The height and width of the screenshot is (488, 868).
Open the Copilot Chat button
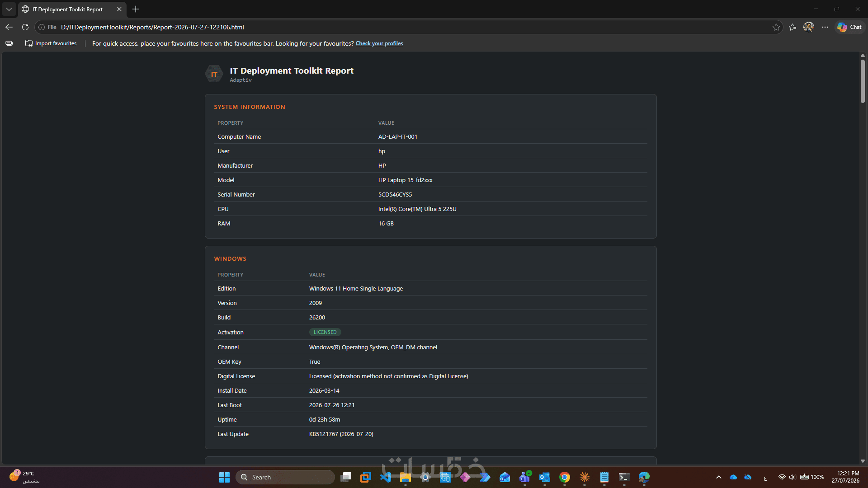849,27
